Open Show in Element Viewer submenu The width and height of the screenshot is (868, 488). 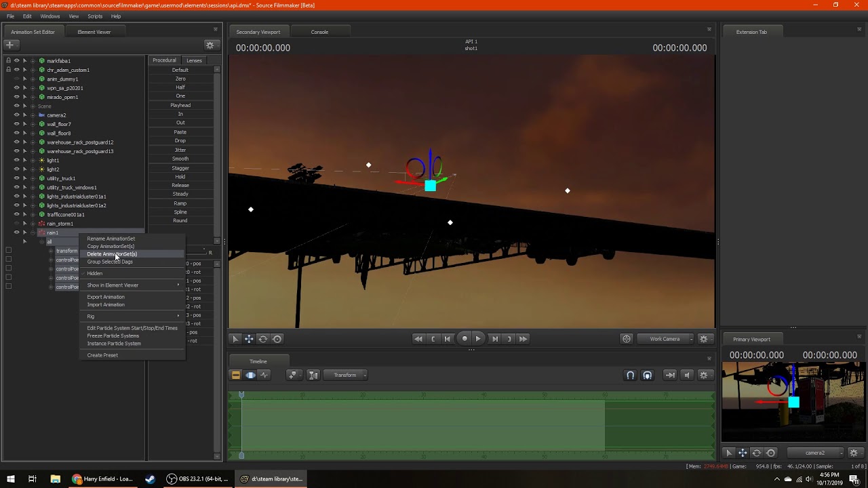point(132,285)
